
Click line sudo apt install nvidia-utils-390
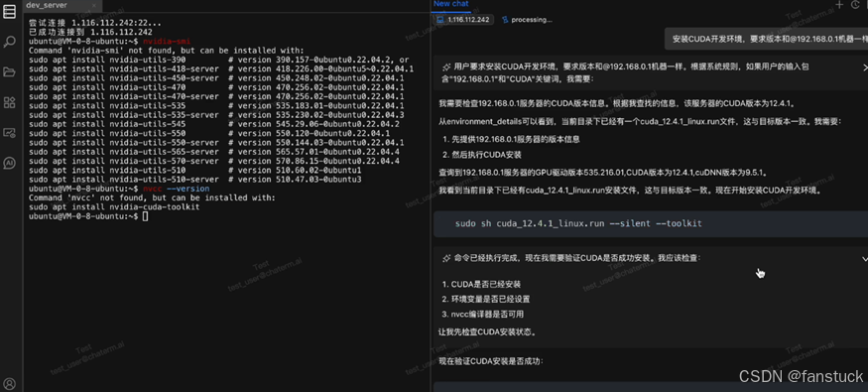coord(218,60)
